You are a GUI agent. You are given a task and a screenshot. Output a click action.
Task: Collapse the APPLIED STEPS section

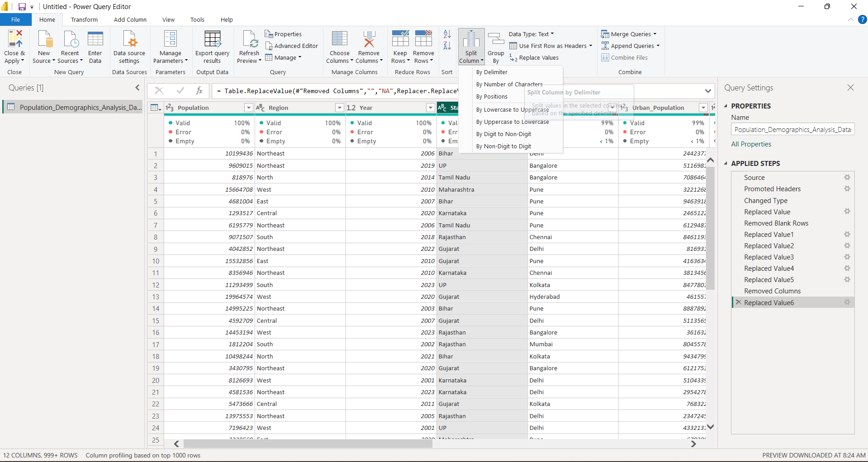pyautogui.click(x=726, y=163)
